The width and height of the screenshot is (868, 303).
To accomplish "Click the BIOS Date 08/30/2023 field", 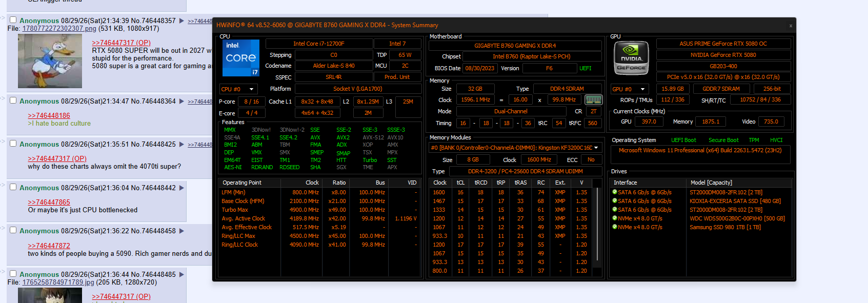I will point(480,69).
